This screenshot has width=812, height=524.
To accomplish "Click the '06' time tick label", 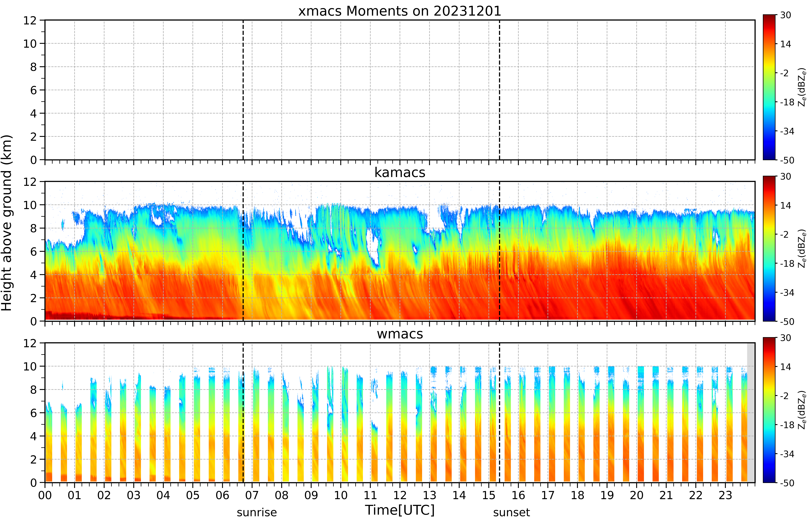I will coord(223,495).
